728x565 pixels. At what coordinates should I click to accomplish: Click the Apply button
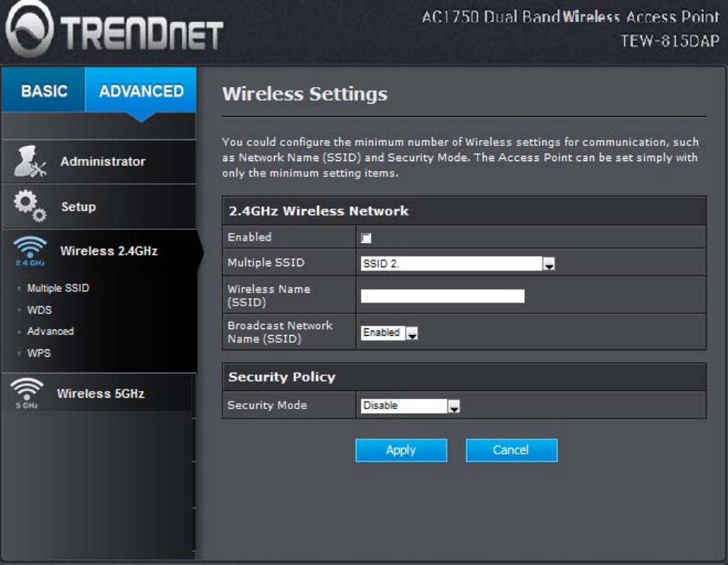[x=401, y=450]
